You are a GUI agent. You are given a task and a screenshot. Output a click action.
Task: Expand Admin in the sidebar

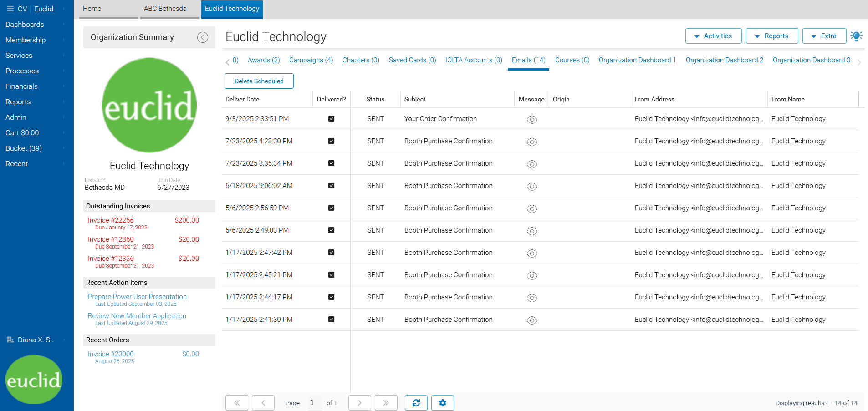[x=36, y=117]
